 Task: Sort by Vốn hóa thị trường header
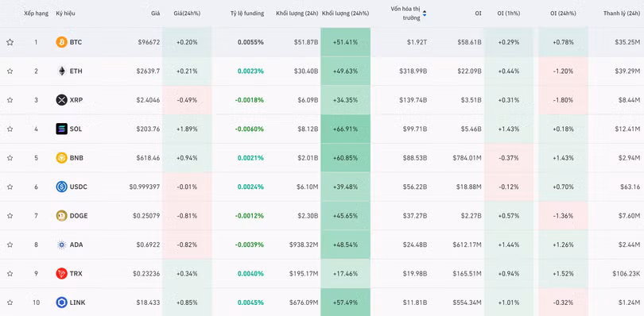click(405, 13)
